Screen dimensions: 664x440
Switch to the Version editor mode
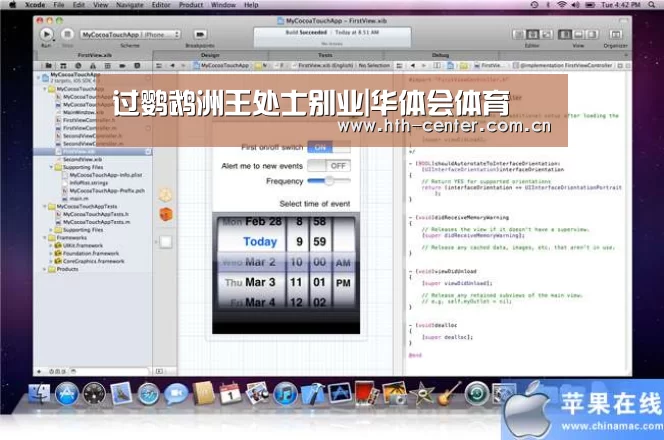click(x=546, y=34)
